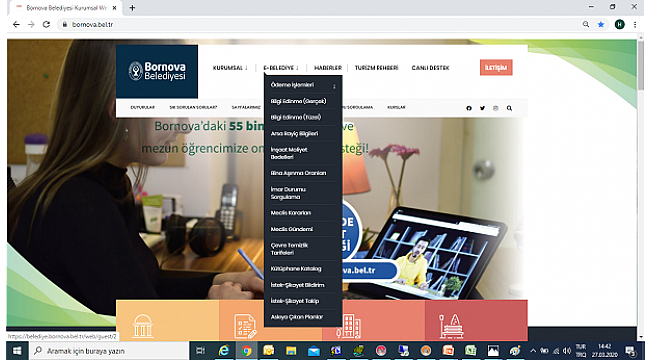The image size is (650, 360).
Task: Click the browser address bar
Action: coord(319,24)
